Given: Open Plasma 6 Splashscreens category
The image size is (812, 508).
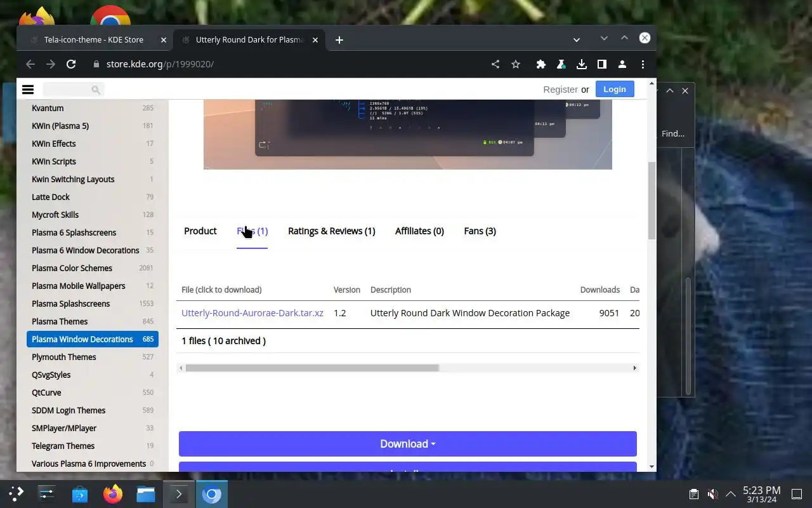Looking at the screenshot, I should pos(74,232).
